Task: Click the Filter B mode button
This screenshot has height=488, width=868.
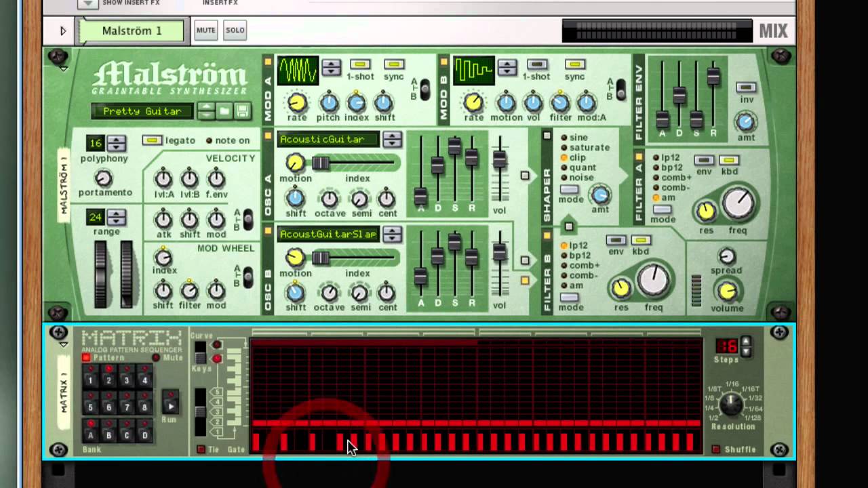Action: coord(570,297)
